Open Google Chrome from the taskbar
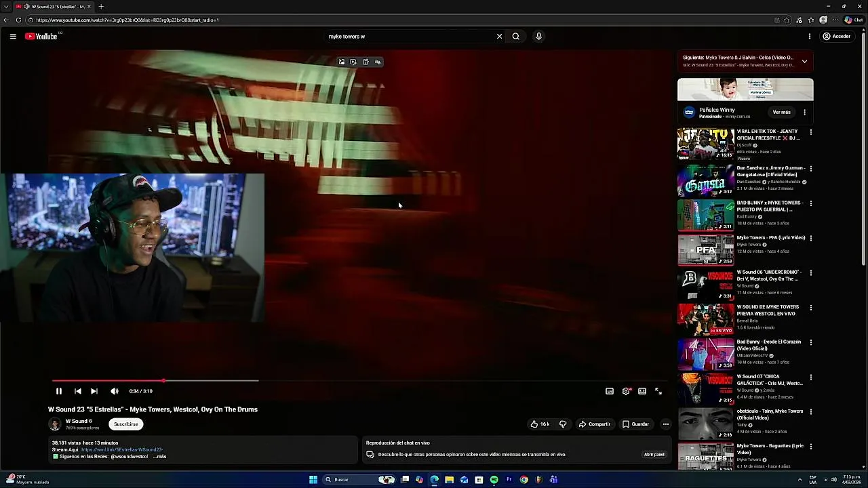 coord(524,480)
